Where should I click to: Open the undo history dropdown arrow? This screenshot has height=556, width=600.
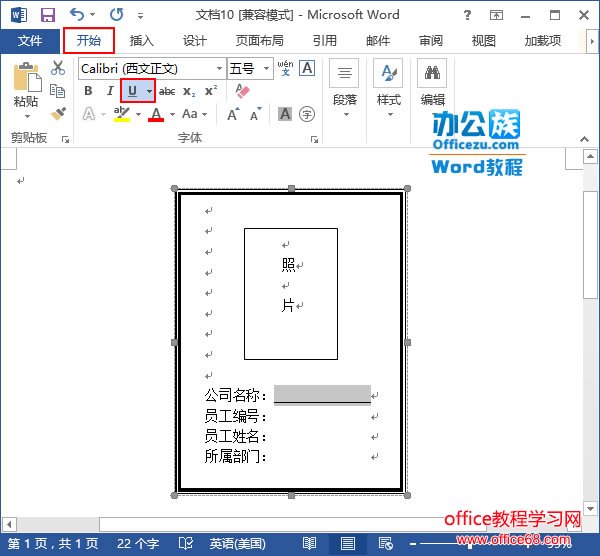[93, 15]
